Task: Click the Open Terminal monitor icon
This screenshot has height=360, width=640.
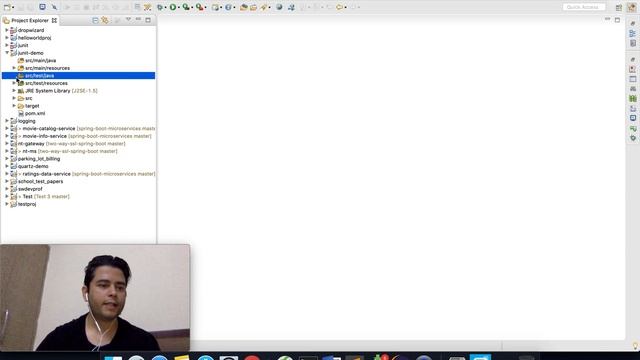Action: [x=42, y=7]
